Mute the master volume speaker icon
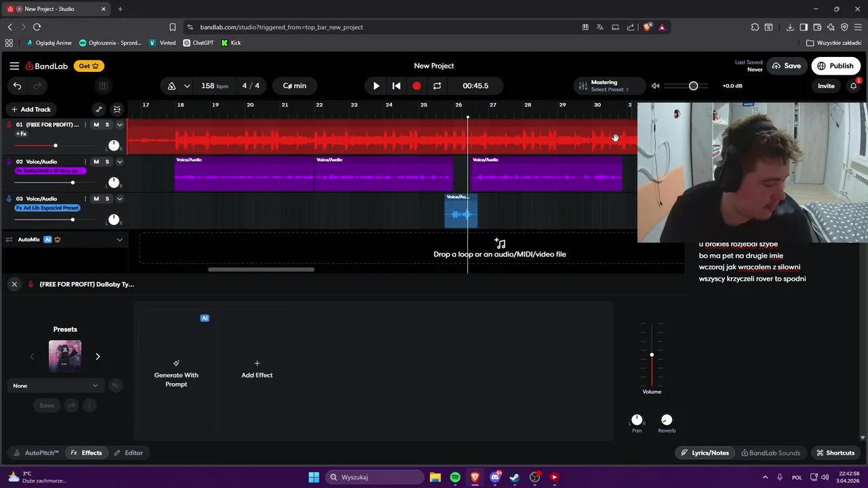This screenshot has width=868, height=488. [x=655, y=86]
